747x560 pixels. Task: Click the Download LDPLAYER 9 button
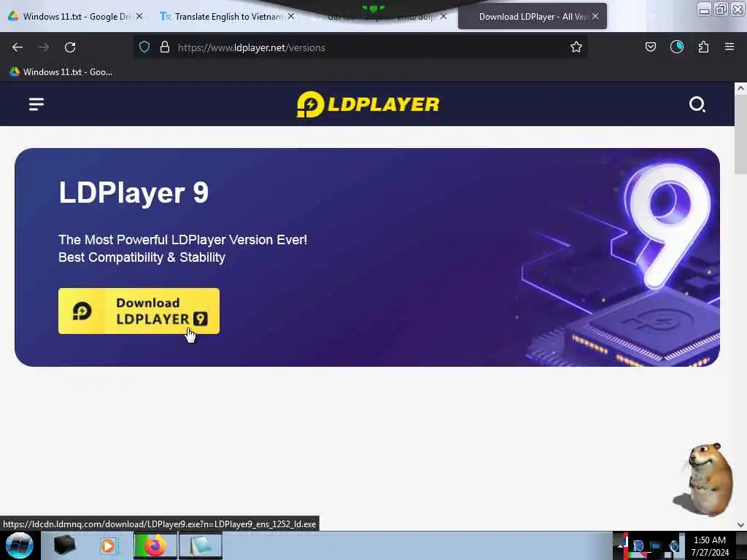coord(139,311)
